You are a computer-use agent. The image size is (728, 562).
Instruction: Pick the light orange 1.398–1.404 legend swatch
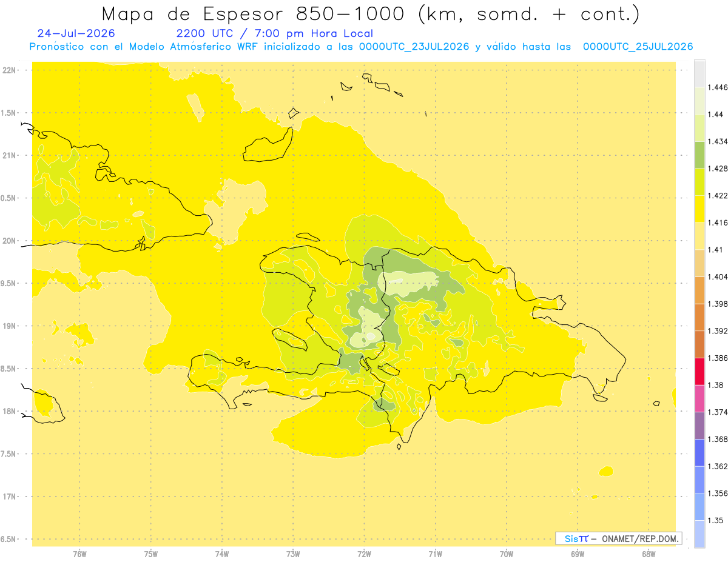point(699,290)
